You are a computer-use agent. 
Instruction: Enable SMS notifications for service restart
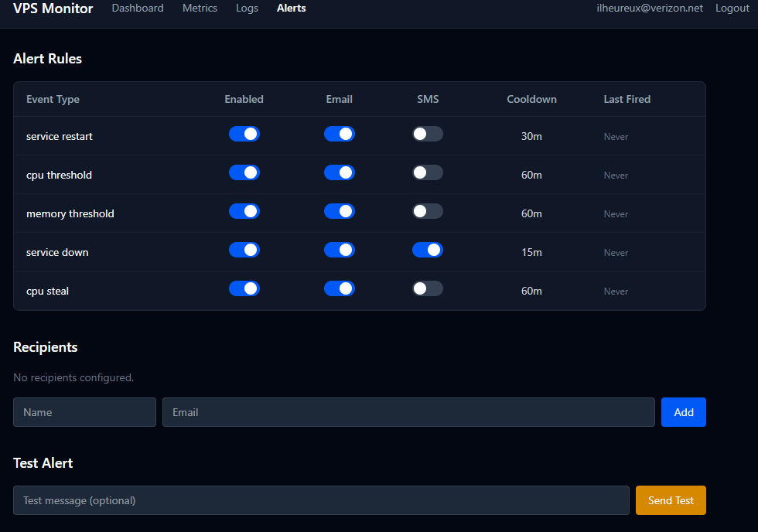coord(427,133)
